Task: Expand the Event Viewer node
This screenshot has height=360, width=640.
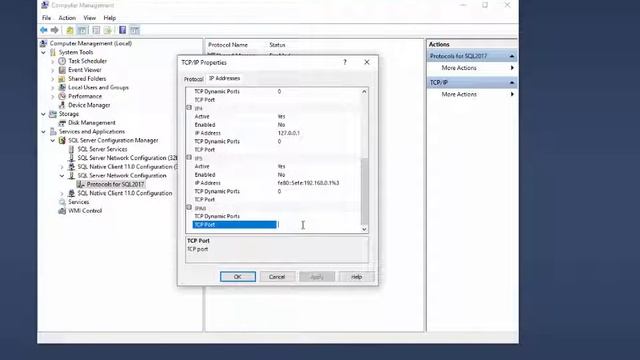Action: coord(53,70)
